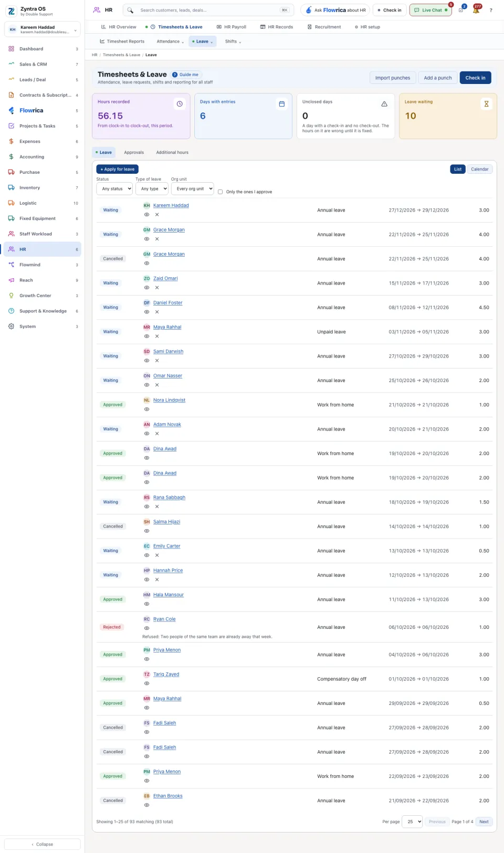
Task: Click the hourglass icon on Leave waiting card
Action: click(x=486, y=104)
